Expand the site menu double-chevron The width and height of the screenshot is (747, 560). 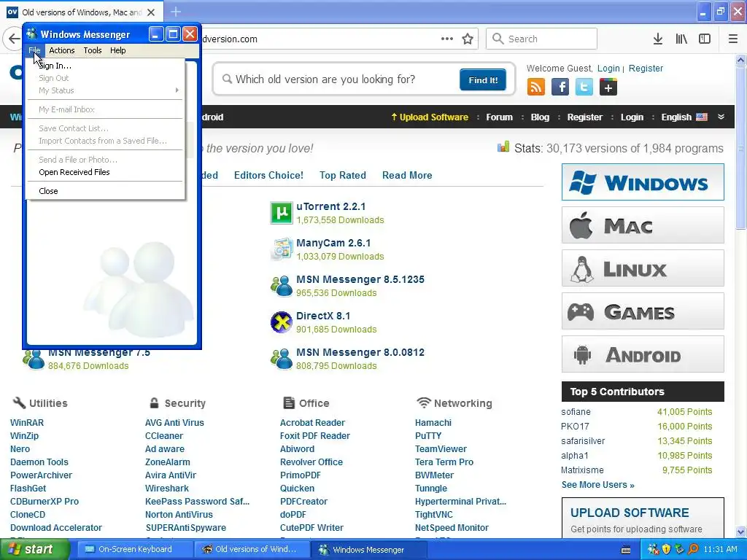(x=721, y=117)
